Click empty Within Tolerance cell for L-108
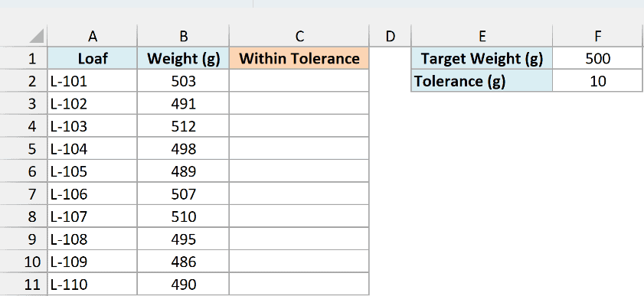Viewport: 644px width, 296px height. (299, 239)
